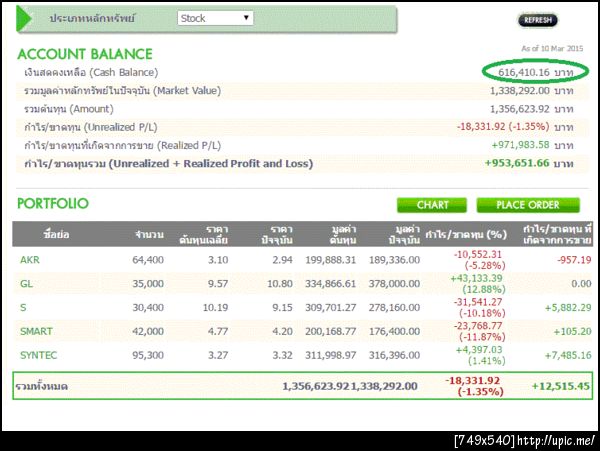Image resolution: width=600 pixels, height=451 pixels.
Task: Open the Stock securities type dropdown
Action: pos(215,18)
